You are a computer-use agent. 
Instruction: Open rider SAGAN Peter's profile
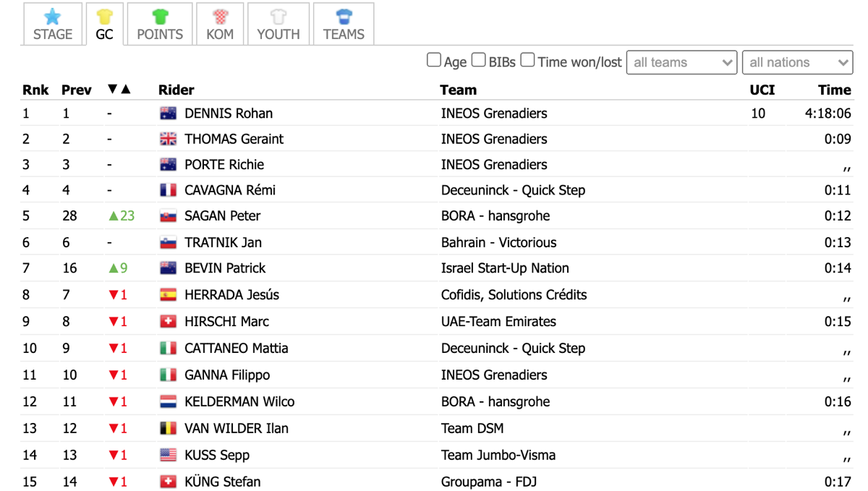pyautogui.click(x=222, y=215)
